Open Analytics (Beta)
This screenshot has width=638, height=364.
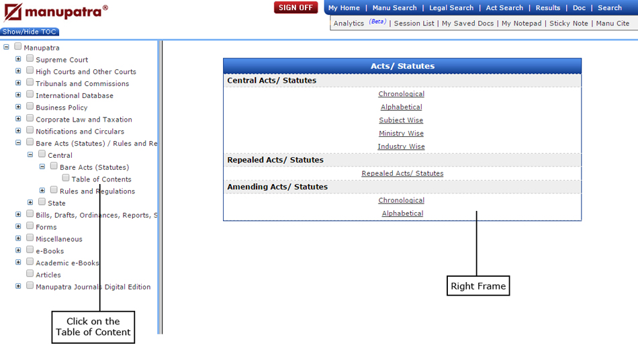(x=360, y=23)
